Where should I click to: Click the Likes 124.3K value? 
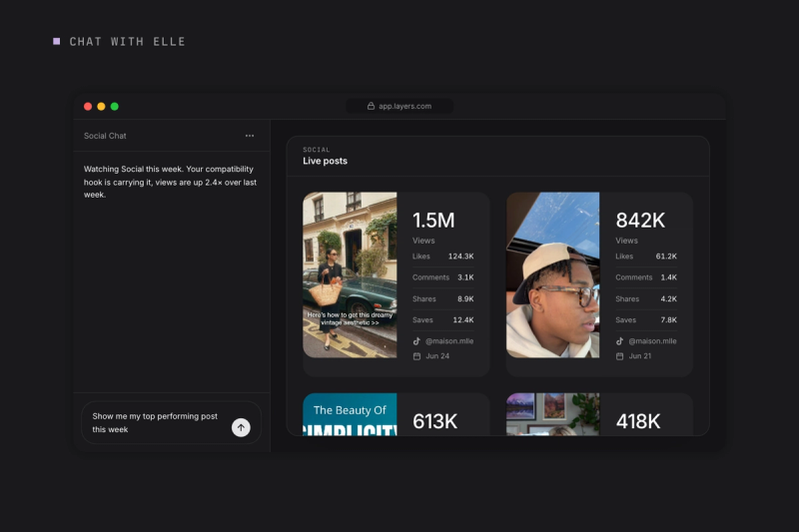pos(461,257)
